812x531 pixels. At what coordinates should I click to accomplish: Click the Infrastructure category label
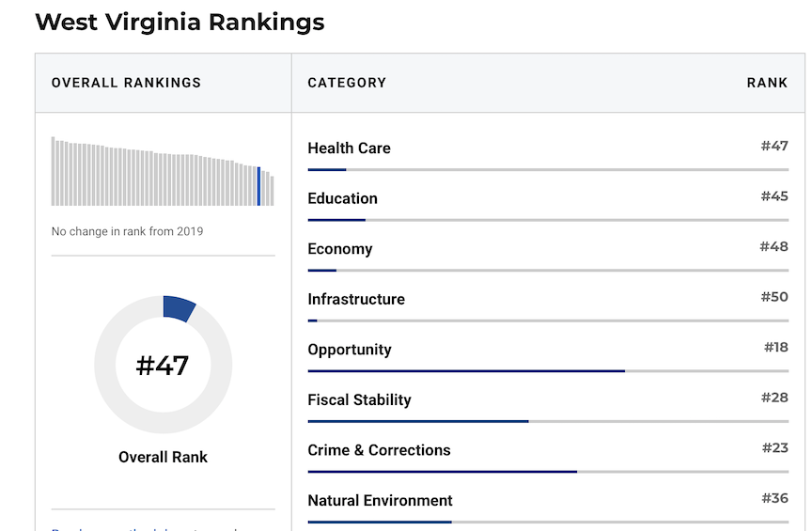click(x=355, y=299)
